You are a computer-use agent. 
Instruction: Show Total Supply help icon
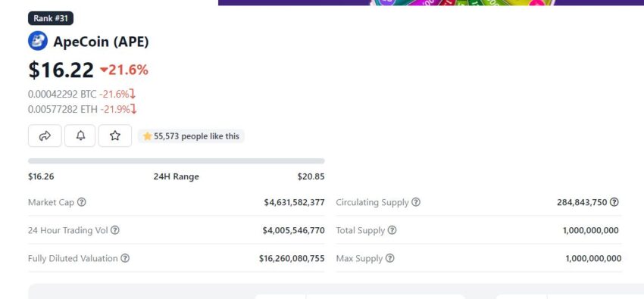pos(392,230)
